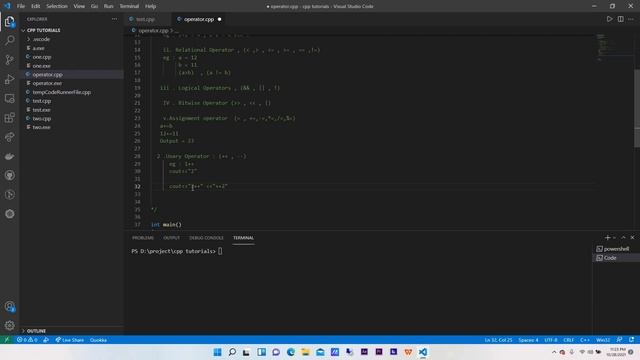Change end of line sequence CRLF

click(x=569, y=340)
